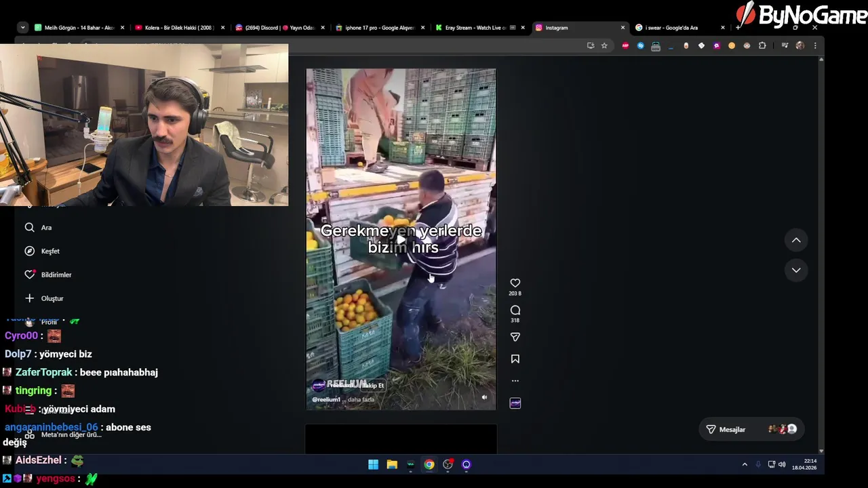Click the purple circle taskbar icon
Screen dimensions: 868x488
(466, 464)
